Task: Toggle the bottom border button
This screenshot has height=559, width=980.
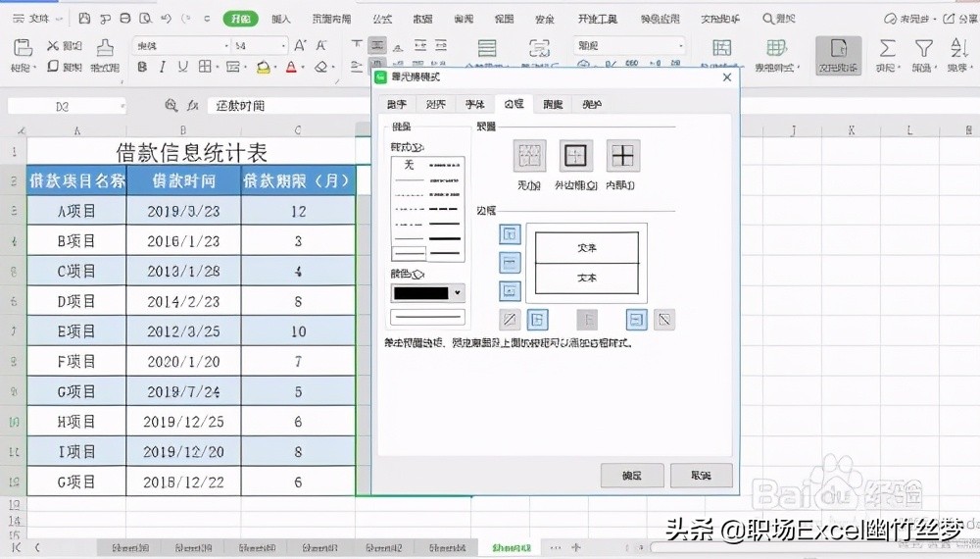Action: [510, 290]
